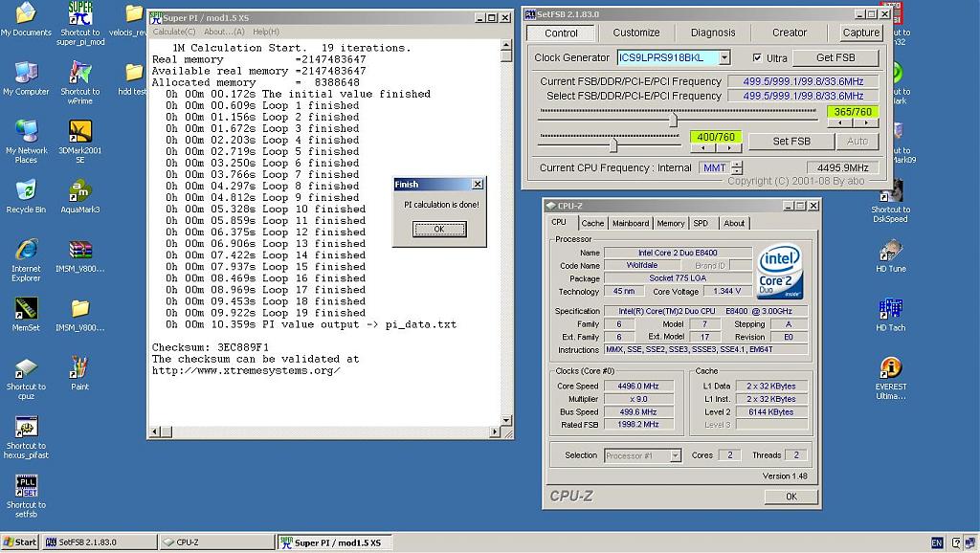Launch Shortcut to cpuz icon
The image size is (980, 553).
click(26, 378)
